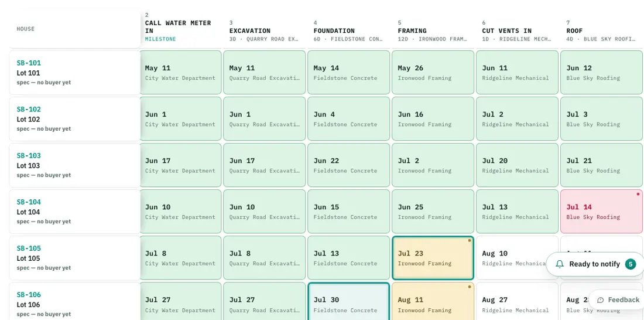Select the SB-102 Excavation cell dated Jun 1

(265, 119)
